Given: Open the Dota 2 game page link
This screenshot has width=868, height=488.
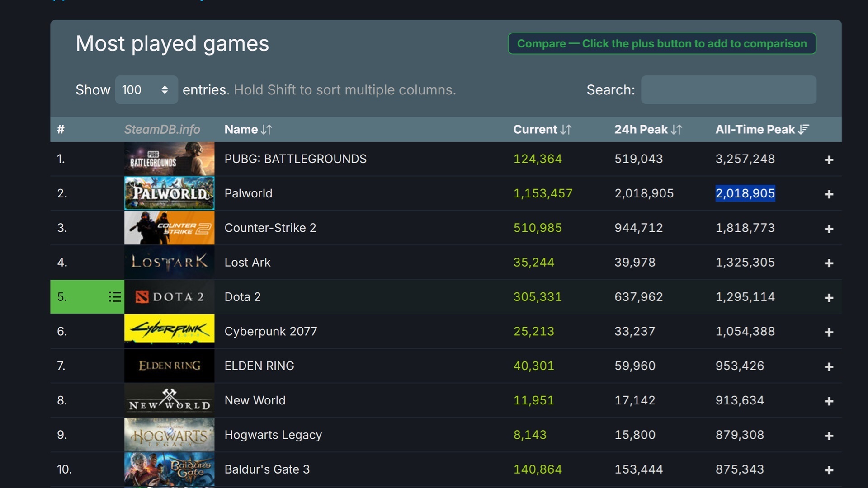Looking at the screenshot, I should point(243,297).
